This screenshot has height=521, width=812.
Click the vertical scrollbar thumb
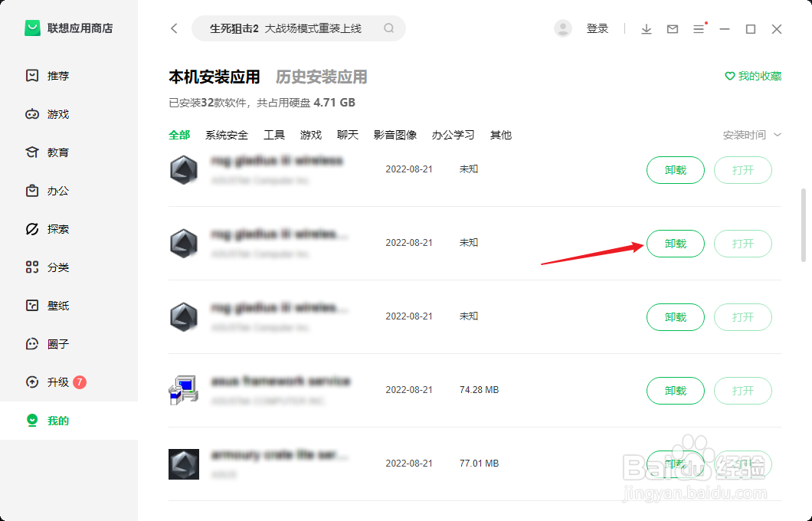tap(804, 226)
